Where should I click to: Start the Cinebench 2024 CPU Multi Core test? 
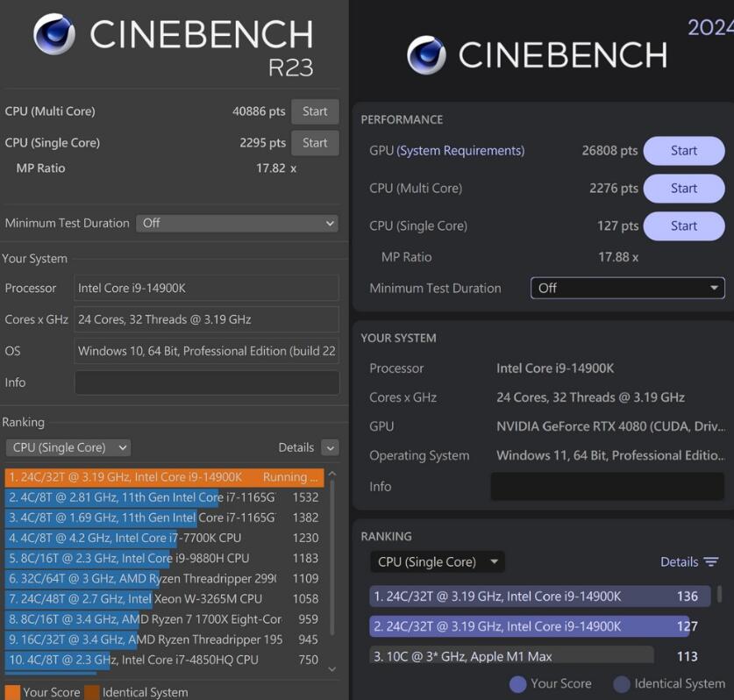684,189
